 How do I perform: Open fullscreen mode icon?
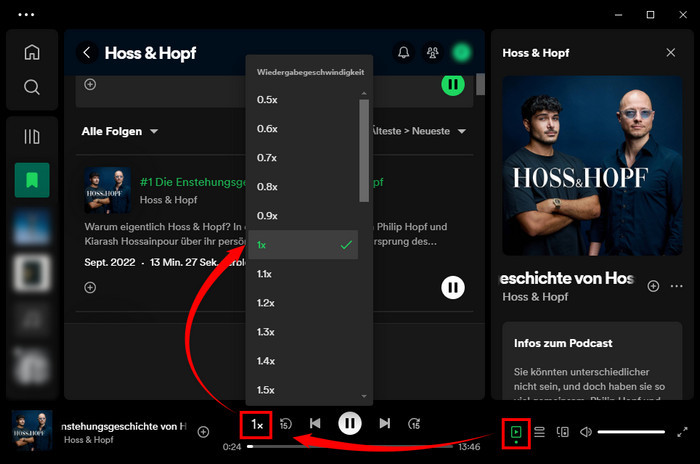point(682,432)
